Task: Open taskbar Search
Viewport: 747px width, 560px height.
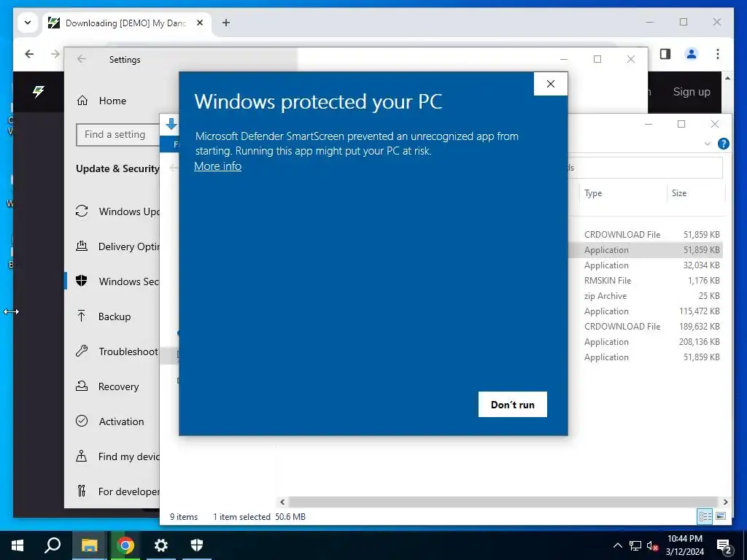Action: [53, 545]
